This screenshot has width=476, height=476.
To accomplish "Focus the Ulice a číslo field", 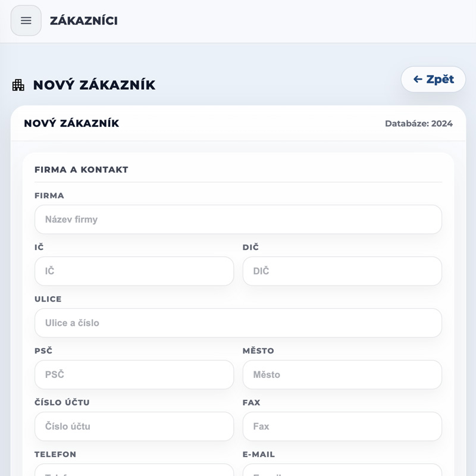I will (238, 323).
